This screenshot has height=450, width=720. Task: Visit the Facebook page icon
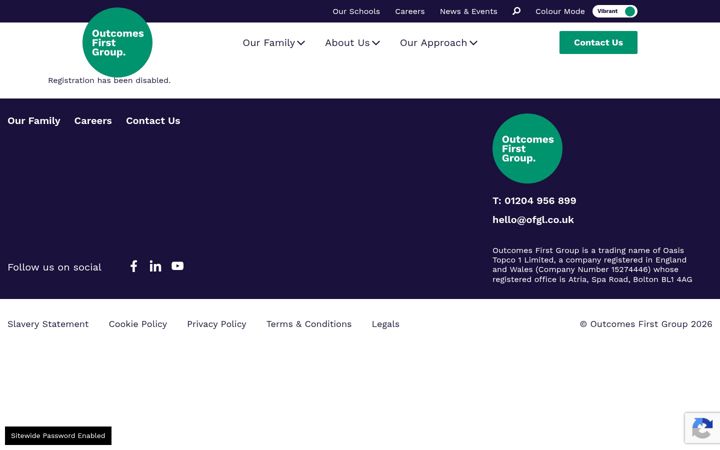point(134,266)
